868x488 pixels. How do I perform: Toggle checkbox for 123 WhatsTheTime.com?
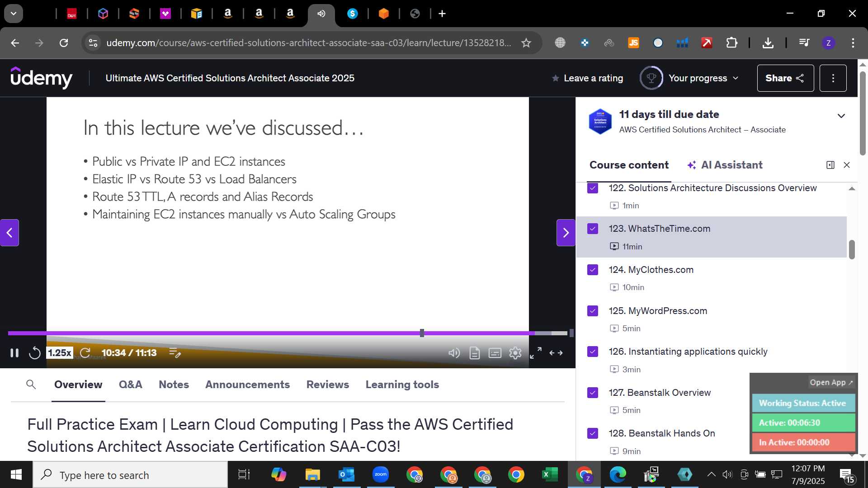[x=593, y=229]
